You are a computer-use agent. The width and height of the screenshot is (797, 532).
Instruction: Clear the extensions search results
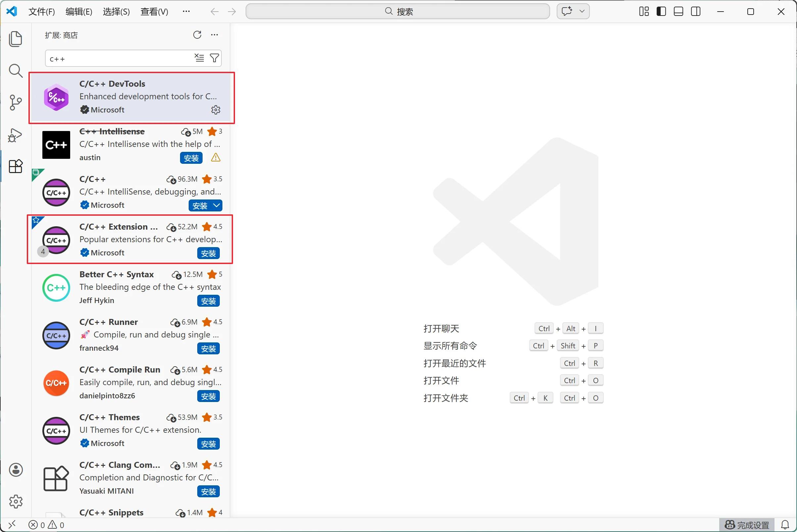[199, 58]
